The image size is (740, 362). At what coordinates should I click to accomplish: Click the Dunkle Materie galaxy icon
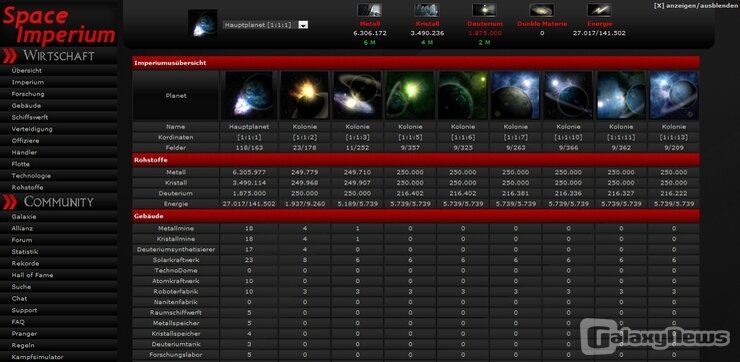pos(542,10)
